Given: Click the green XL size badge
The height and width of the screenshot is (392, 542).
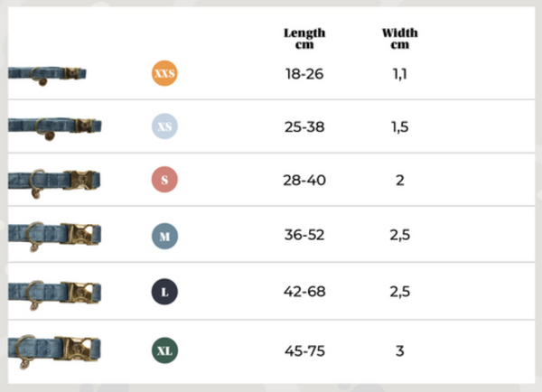Looking at the screenshot, I should click(x=164, y=350).
